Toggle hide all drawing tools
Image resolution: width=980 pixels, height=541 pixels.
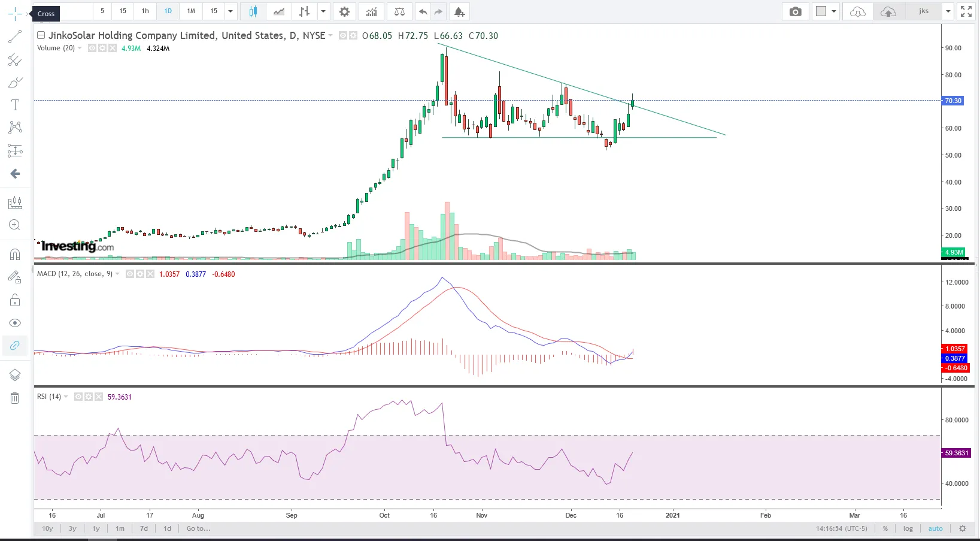(15, 323)
